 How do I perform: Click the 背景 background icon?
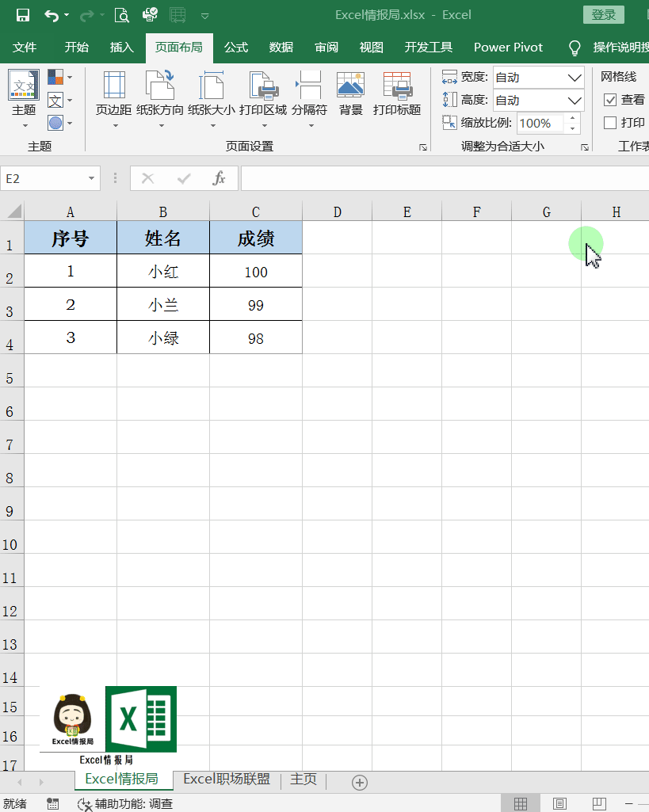click(350, 86)
